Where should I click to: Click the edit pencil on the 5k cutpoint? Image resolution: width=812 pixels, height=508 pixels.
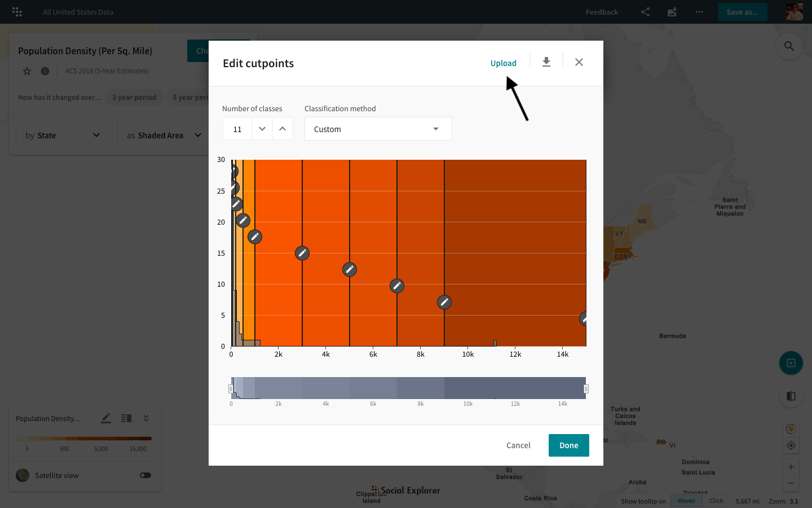pyautogui.click(x=350, y=270)
